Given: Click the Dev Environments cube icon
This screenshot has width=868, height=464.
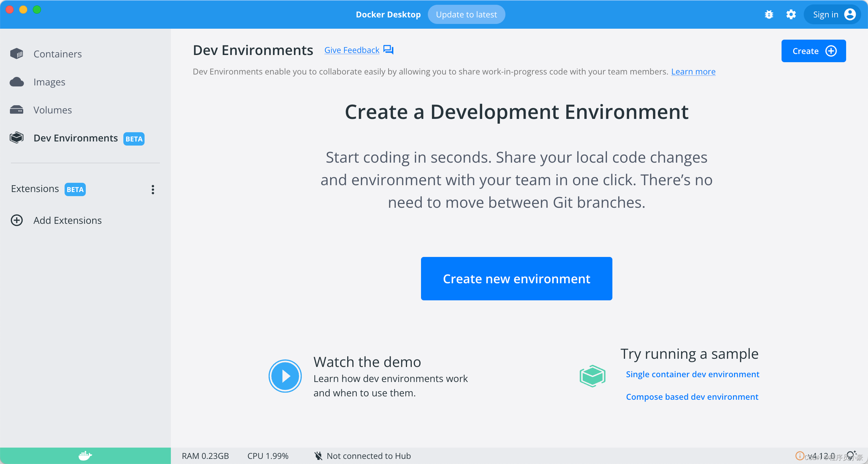Looking at the screenshot, I should tap(16, 138).
